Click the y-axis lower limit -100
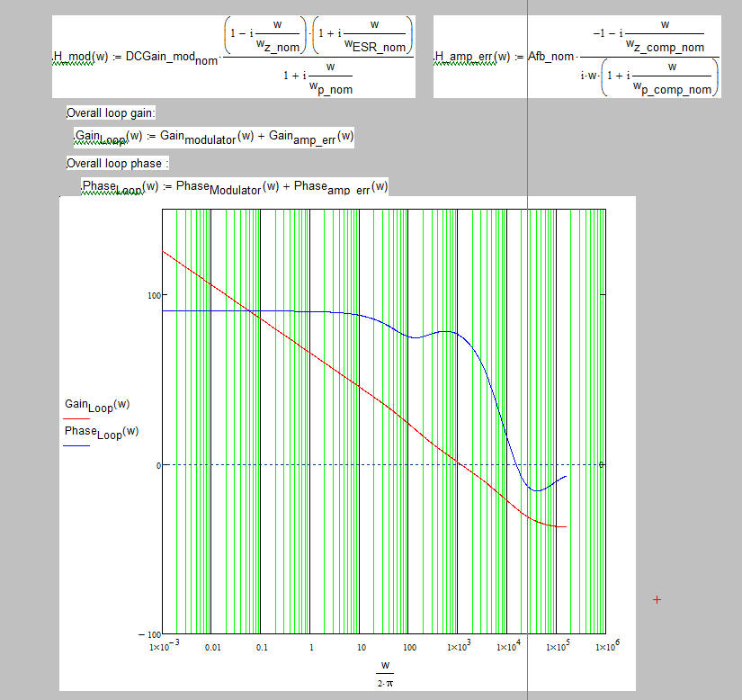 tap(149, 634)
